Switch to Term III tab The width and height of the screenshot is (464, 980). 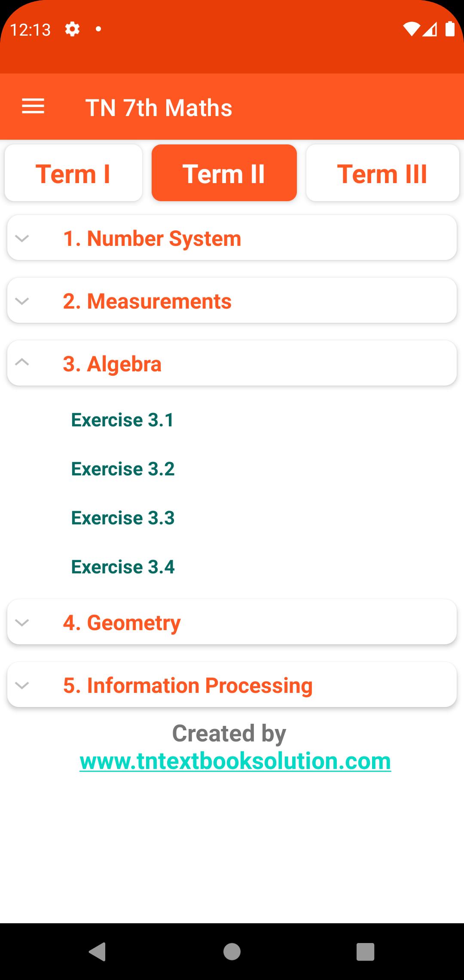click(x=382, y=173)
